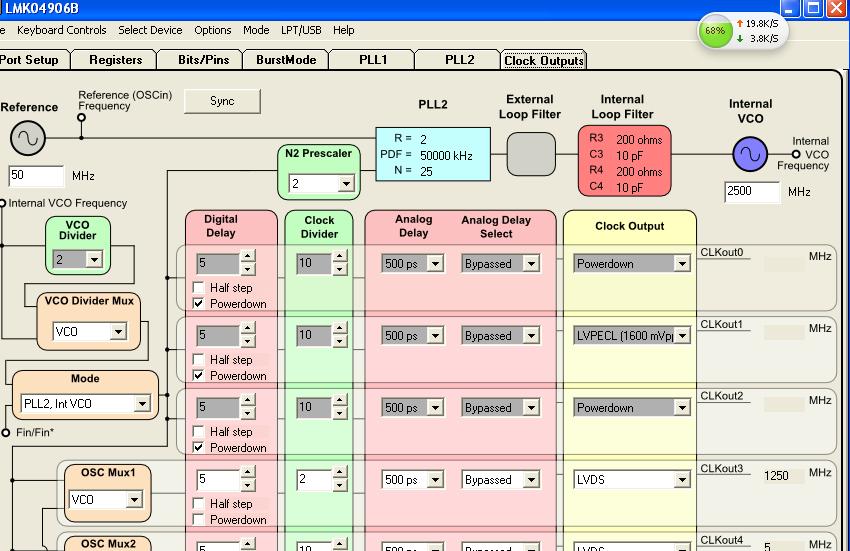Click the Internal VCO frequency field 2500
850x551 pixels.
click(752, 191)
